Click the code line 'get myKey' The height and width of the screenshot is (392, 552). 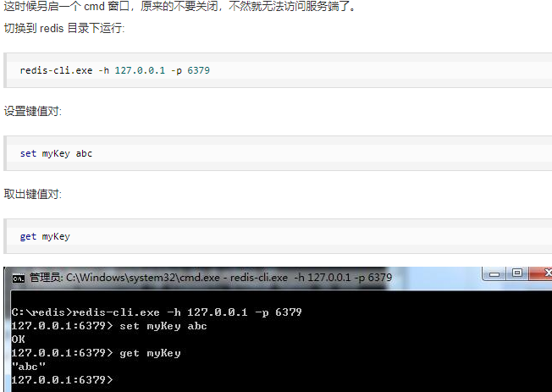(45, 237)
